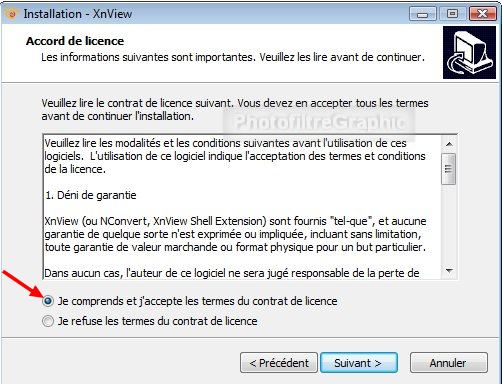Click the 'Je comprends et j'accepte les termes' label
The height and width of the screenshot is (384, 502).
(x=198, y=301)
